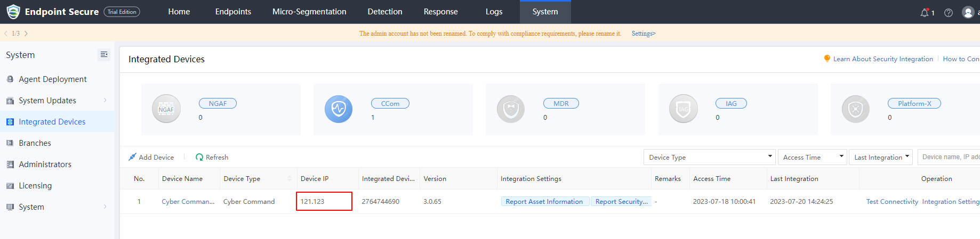Open the Access Time dropdown

point(812,157)
